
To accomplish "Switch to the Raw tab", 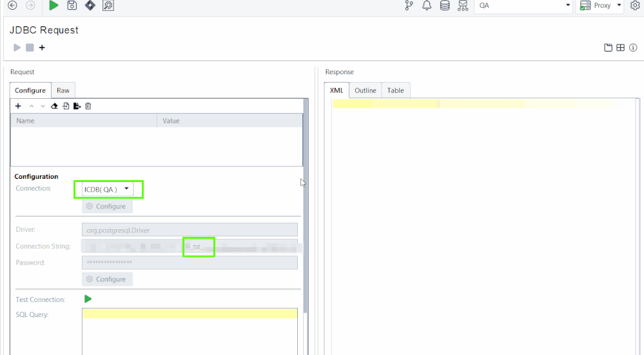I will pos(63,90).
